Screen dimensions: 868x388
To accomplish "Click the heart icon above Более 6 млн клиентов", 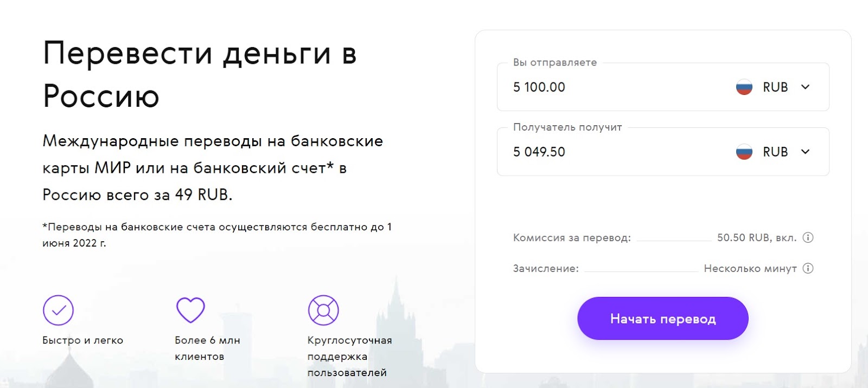I will coord(190,310).
